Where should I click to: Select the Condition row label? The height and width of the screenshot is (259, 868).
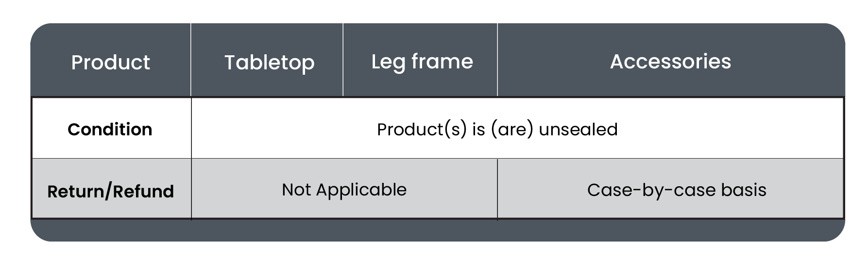point(110,129)
